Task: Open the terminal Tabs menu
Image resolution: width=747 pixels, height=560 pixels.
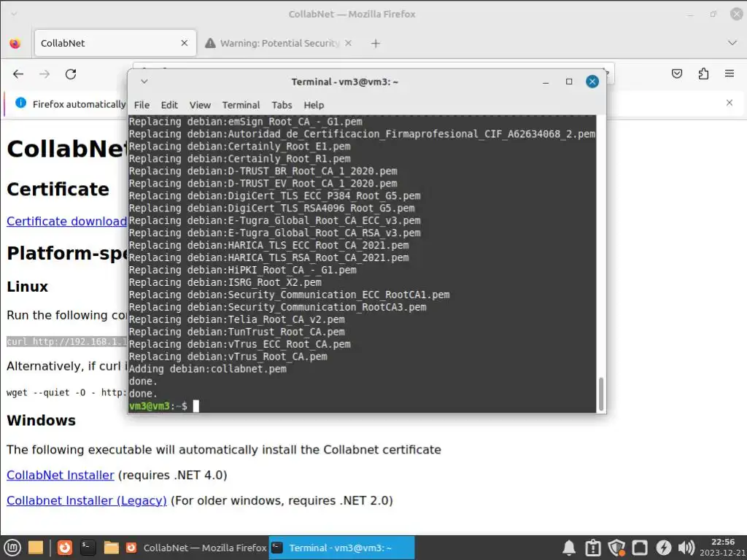Action: [x=282, y=105]
